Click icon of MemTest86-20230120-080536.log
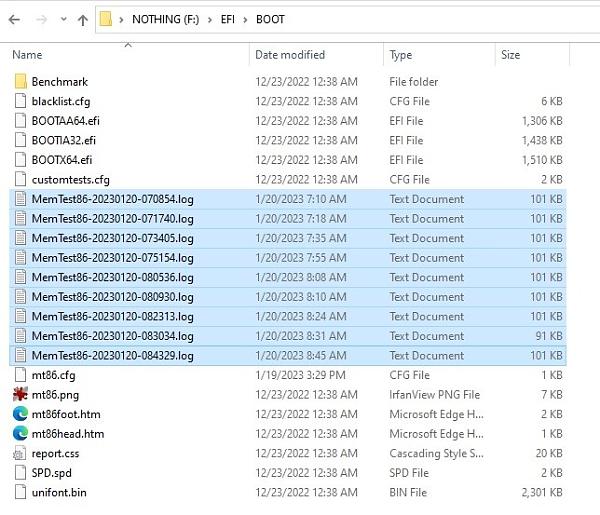This screenshot has width=600, height=515. [20, 277]
